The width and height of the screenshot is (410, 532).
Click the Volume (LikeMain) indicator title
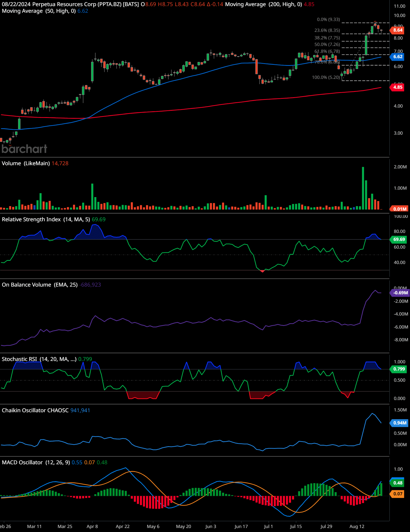point(26,164)
